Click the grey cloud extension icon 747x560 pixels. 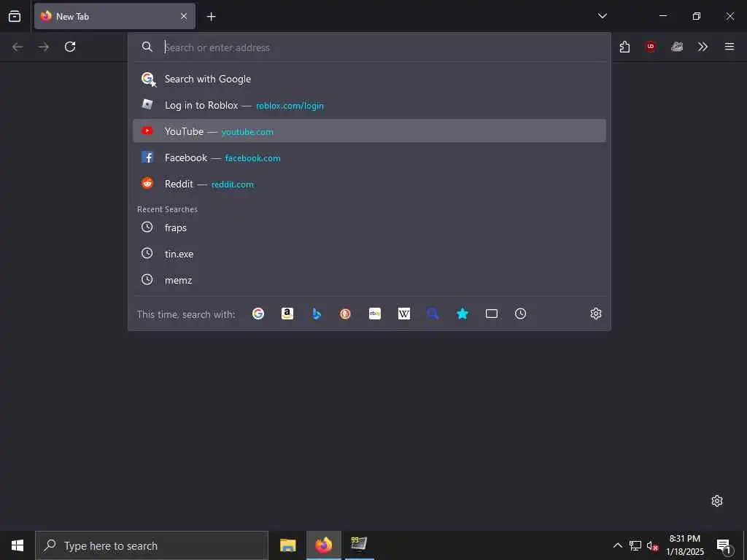pos(677,47)
